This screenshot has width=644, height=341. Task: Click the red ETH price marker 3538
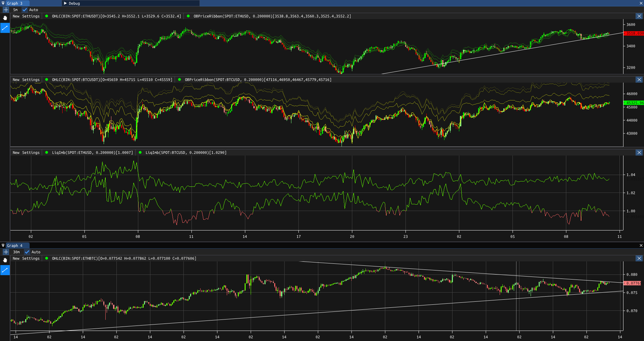tap(633, 33)
